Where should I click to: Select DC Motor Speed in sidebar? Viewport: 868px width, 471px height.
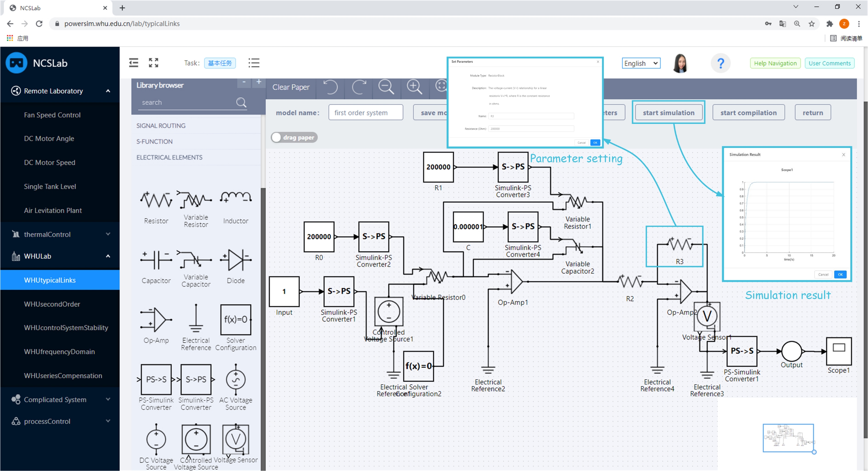pos(49,162)
